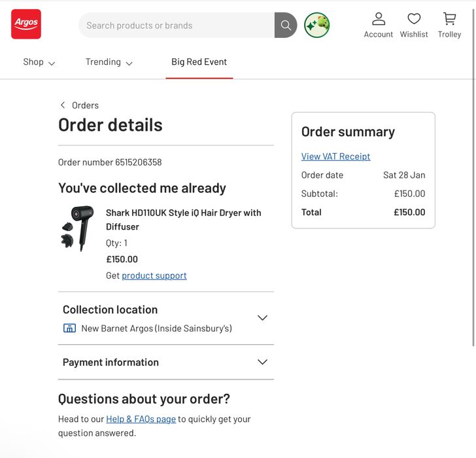Screen dimensions: 476x458
Task: Click the back arrow beside Orders
Action: coord(63,105)
